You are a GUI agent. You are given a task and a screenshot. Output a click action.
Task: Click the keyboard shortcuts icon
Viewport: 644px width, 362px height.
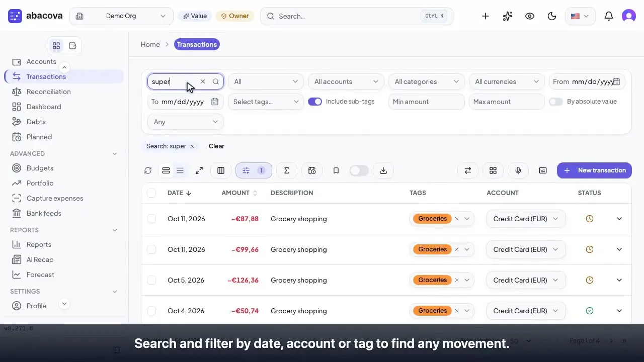(x=543, y=170)
